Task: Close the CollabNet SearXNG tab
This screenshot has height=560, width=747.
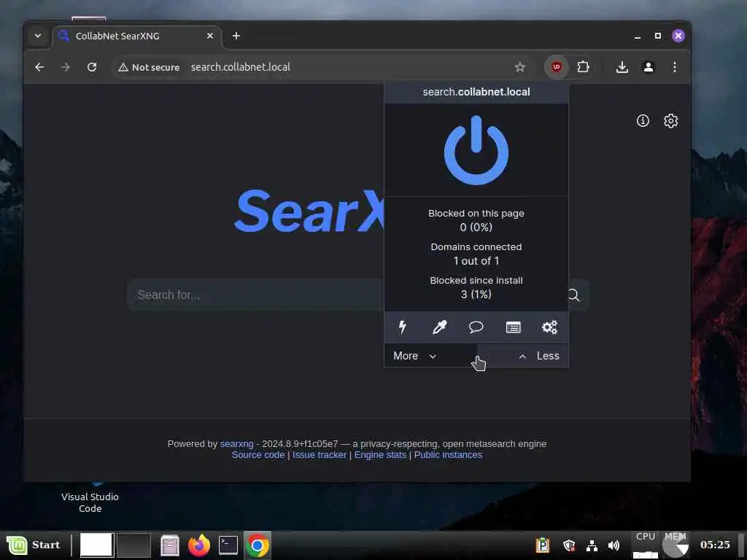Action: [x=210, y=36]
